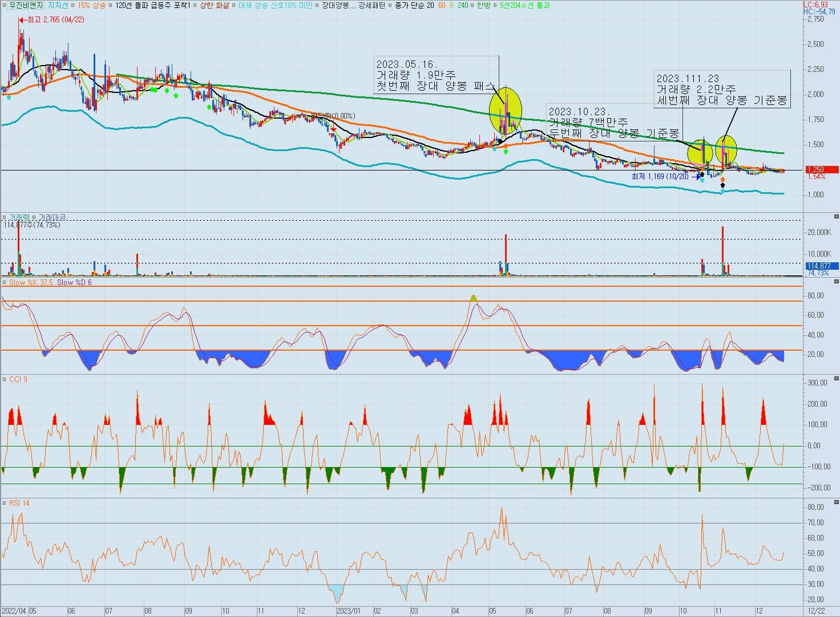Image resolution: width=840 pixels, height=617 pixels.
Task: Click the 한방 indicator label
Action: click(483, 5)
